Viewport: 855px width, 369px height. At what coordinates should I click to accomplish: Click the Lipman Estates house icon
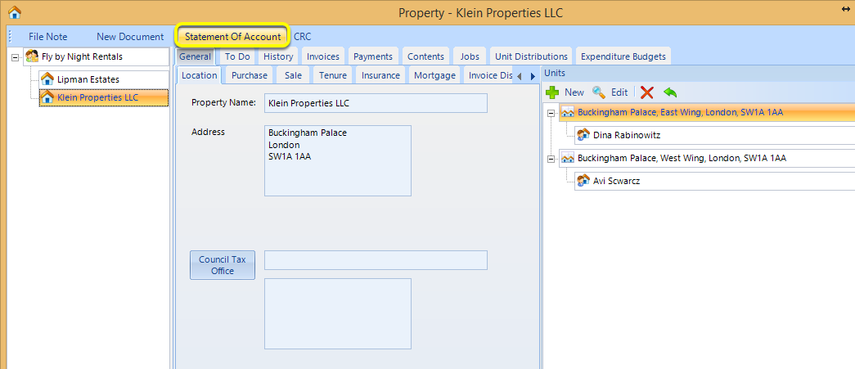coord(47,79)
